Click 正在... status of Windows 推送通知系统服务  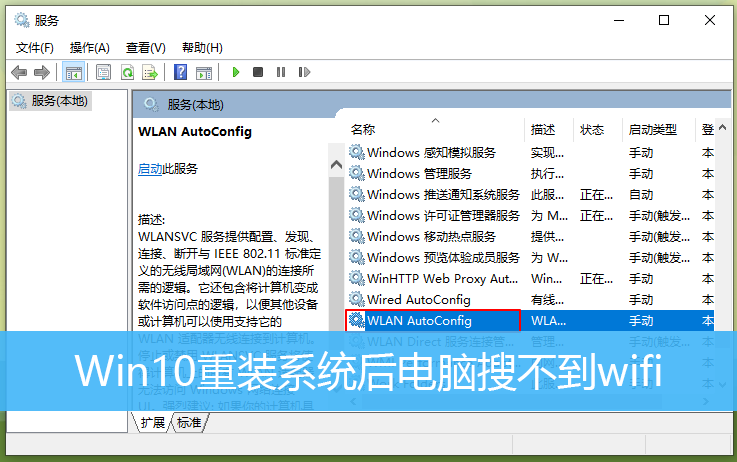coord(596,195)
